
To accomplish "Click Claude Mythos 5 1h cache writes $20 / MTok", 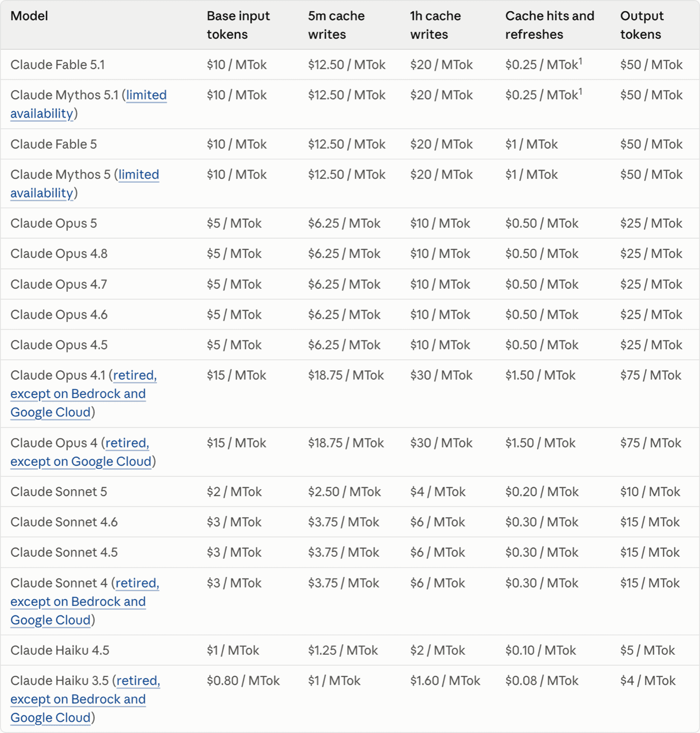I will [x=441, y=175].
